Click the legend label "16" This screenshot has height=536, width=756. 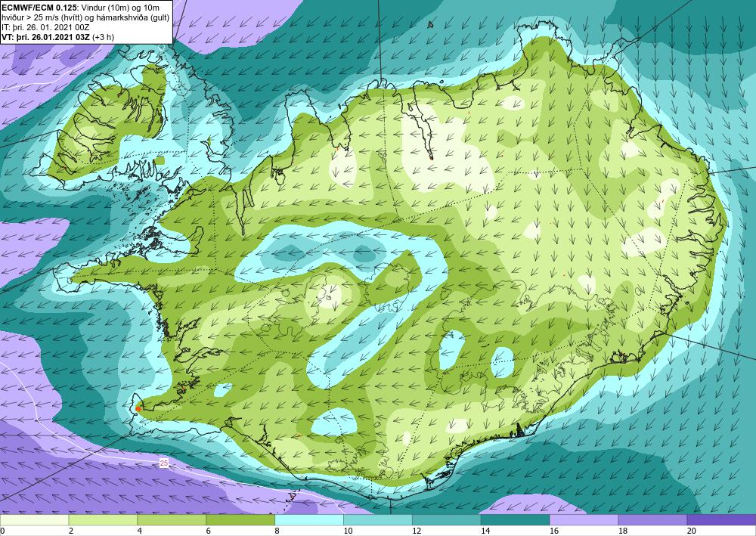tap(554, 531)
